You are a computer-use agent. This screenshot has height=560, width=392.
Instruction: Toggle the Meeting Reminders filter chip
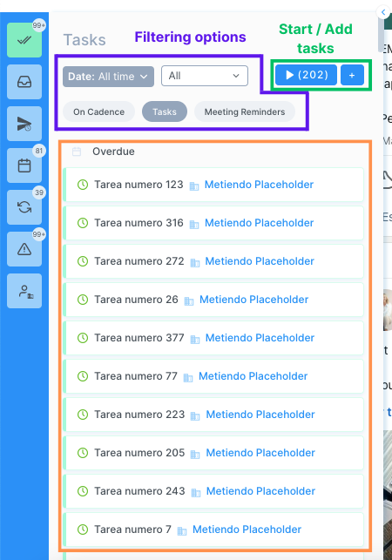245,111
